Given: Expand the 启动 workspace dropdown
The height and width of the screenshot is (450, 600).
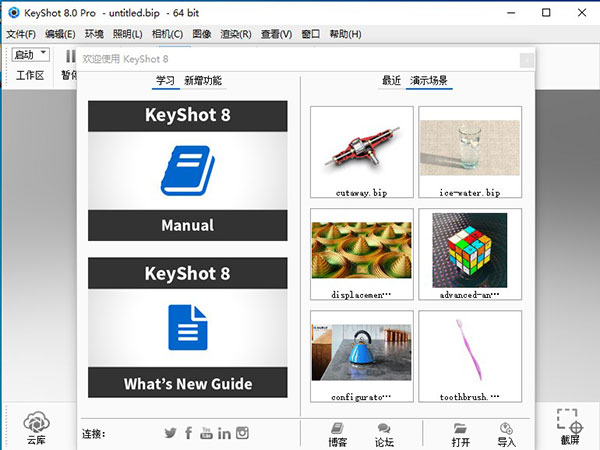Looking at the screenshot, I should pos(31,54).
